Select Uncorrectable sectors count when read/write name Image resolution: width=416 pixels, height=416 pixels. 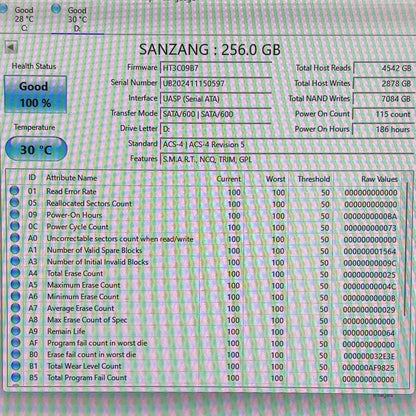point(120,239)
